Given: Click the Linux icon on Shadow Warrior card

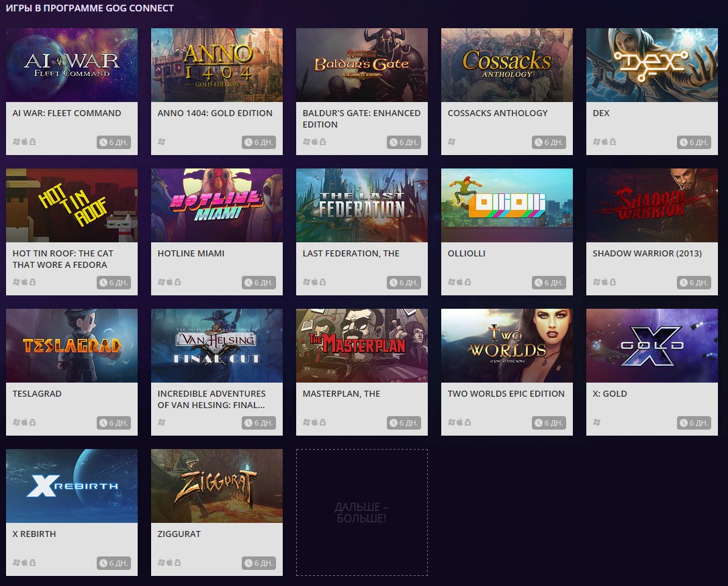Looking at the screenshot, I should [x=613, y=282].
